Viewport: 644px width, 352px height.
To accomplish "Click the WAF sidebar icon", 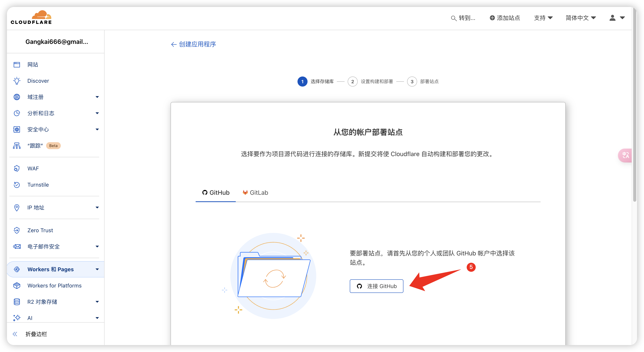I will click(x=16, y=169).
